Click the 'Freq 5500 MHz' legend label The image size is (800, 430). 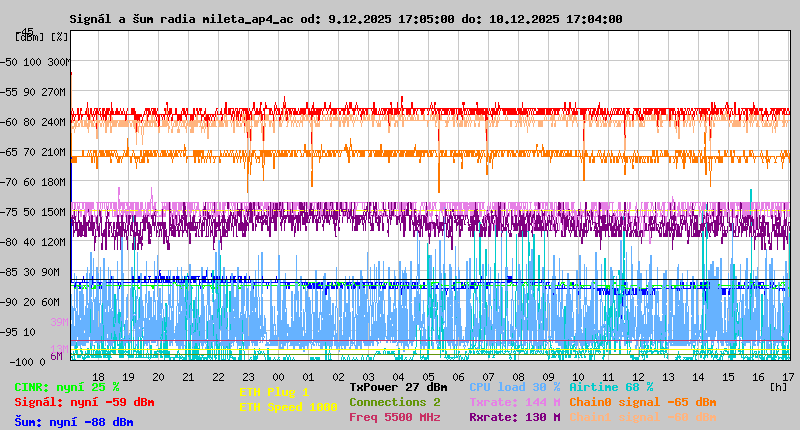click(x=394, y=417)
